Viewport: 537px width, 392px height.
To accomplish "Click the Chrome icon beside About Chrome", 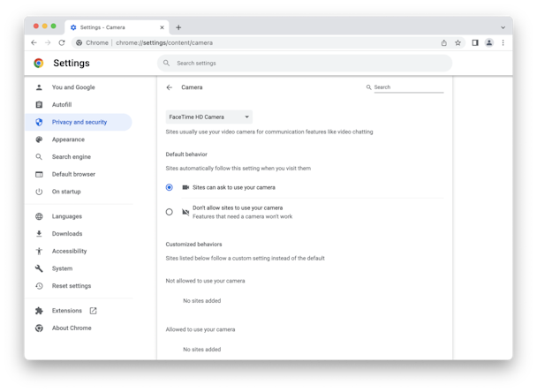I will [39, 328].
